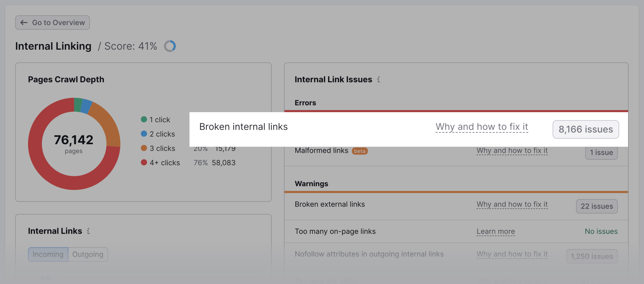The height and width of the screenshot is (284, 644).
Task: Click the Internal Links info icon
Action: (x=88, y=231)
